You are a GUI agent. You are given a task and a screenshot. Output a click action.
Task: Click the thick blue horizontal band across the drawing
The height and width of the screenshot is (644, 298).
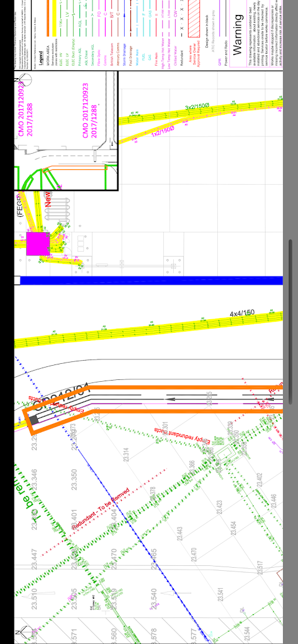(151, 281)
